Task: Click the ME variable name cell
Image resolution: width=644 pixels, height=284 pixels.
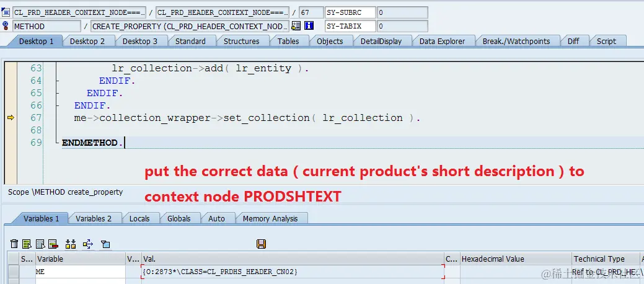Action: click(81, 272)
